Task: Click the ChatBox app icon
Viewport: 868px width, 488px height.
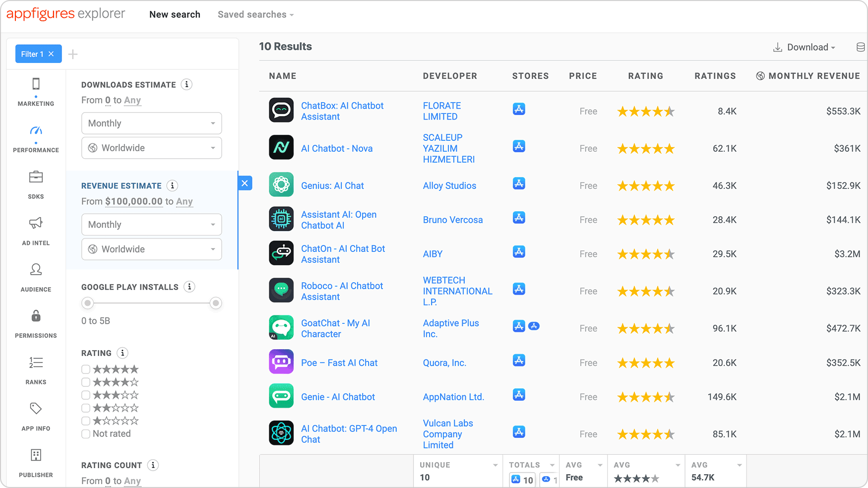Action: click(x=281, y=110)
